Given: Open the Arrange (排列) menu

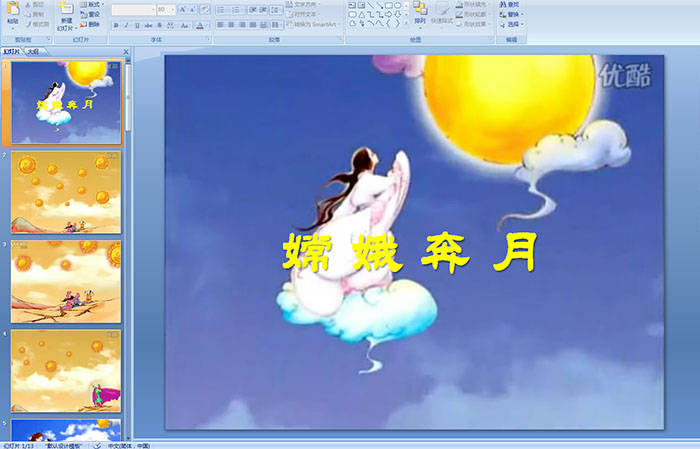Looking at the screenshot, I should pyautogui.click(x=420, y=15).
